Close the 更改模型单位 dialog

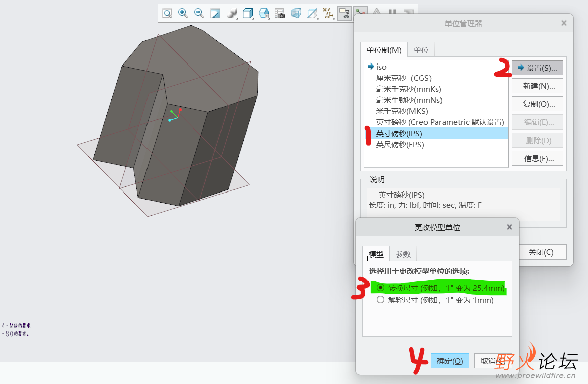509,227
